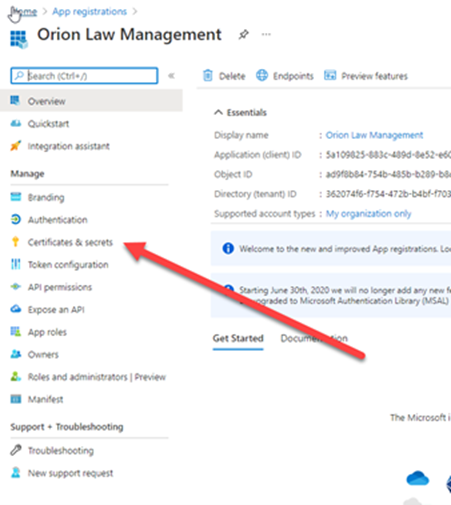
Task: Open Preview features icon
Action: tap(330, 75)
